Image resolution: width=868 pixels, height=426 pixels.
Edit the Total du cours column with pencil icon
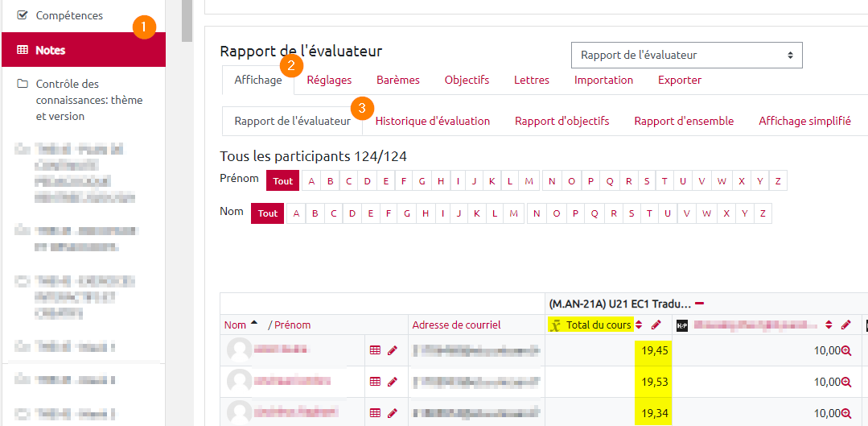656,325
